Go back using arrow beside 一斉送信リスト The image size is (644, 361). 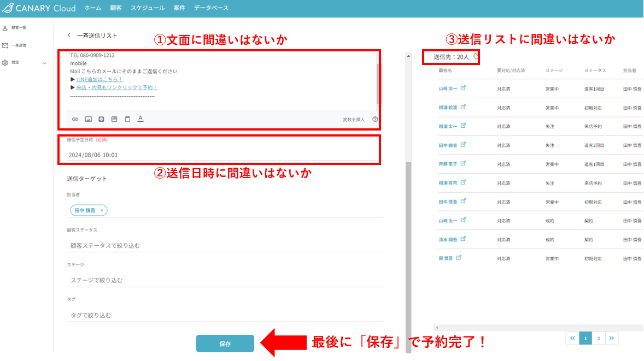click(x=69, y=35)
